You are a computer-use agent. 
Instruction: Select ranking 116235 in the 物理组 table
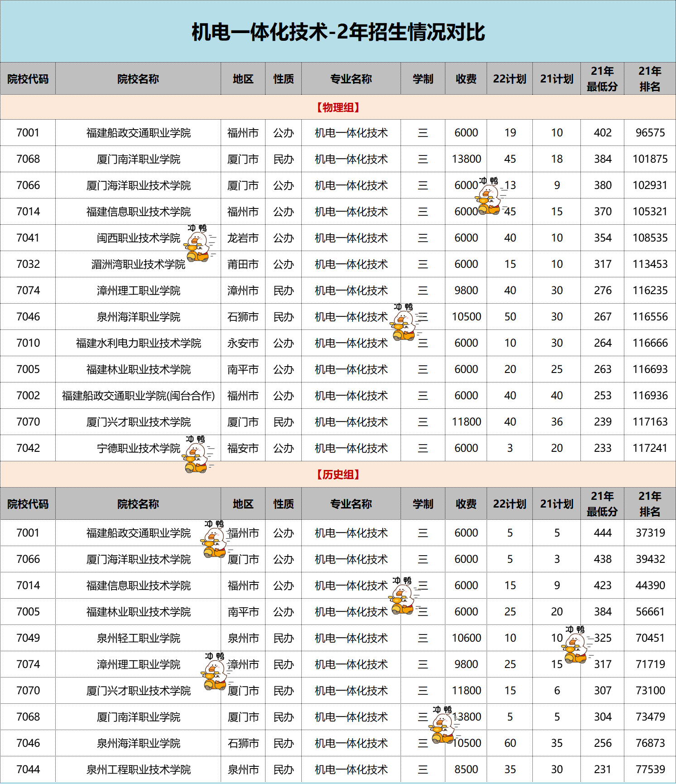(650, 290)
